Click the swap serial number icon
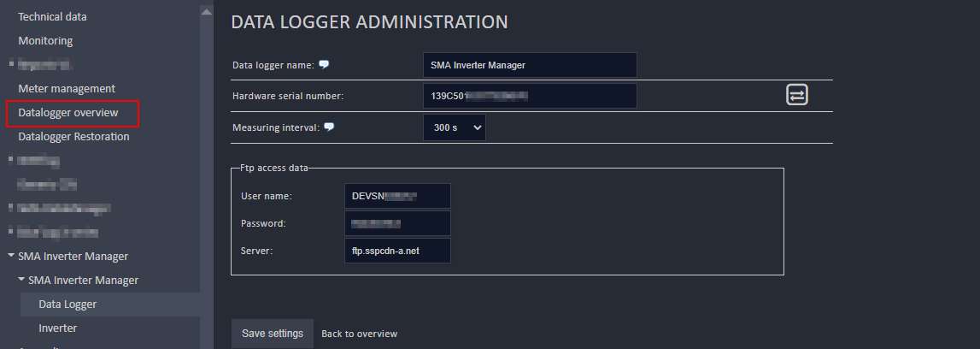This screenshot has height=349, width=980. coord(796,95)
